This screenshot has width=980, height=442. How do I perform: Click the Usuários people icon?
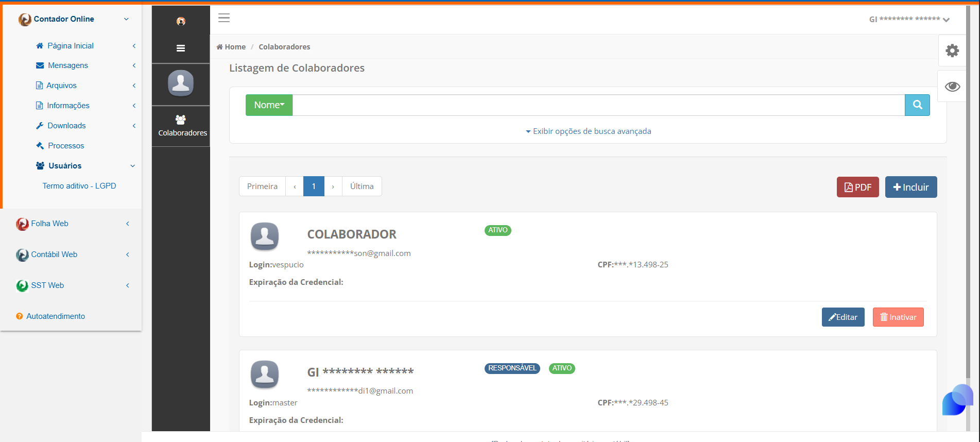[x=40, y=166]
